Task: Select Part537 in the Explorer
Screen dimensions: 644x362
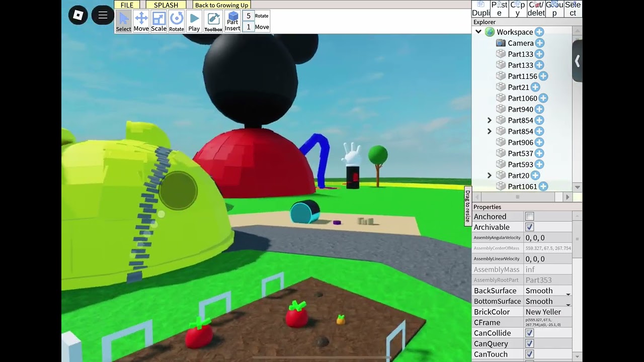Action: point(521,154)
